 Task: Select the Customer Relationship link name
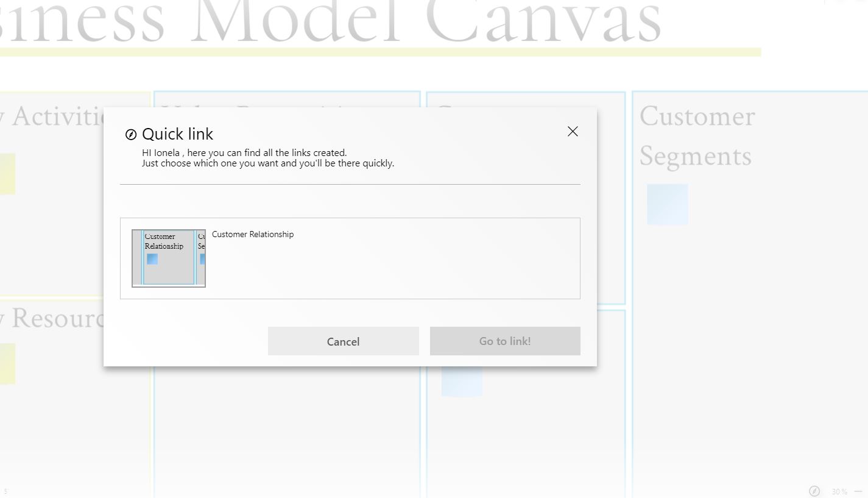pyautogui.click(x=253, y=235)
